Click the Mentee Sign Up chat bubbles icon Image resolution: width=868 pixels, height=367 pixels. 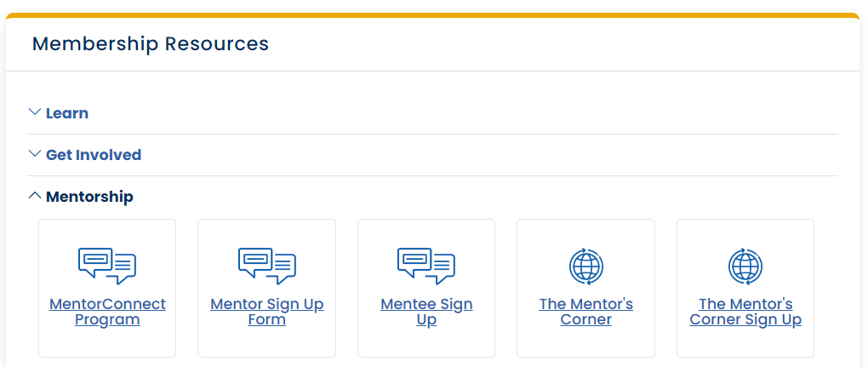pos(426,267)
